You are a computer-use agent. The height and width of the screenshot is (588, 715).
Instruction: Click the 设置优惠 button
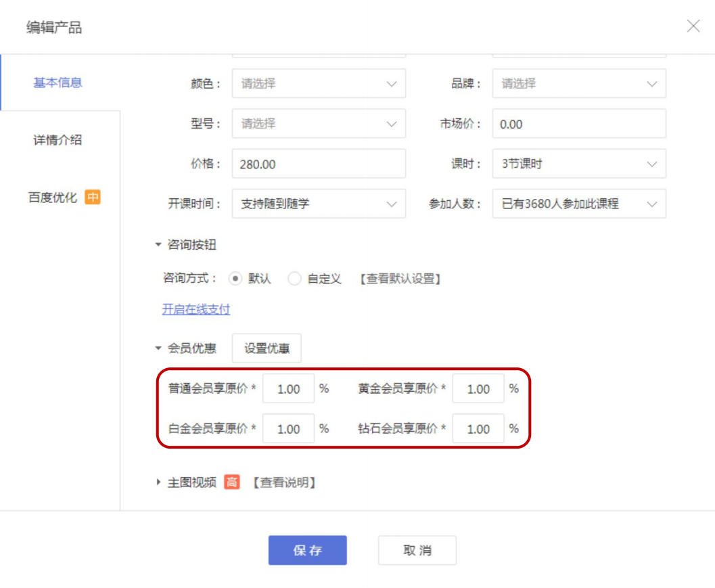(267, 348)
